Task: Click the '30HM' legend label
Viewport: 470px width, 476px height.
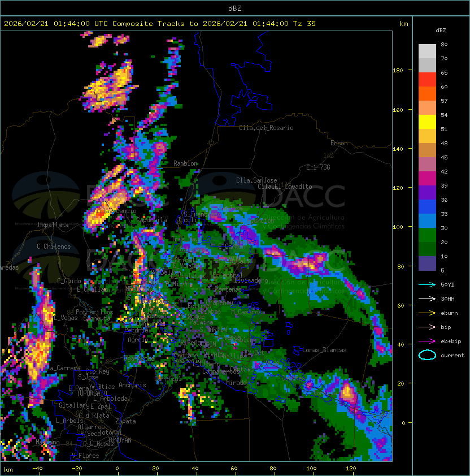Action: [447, 299]
